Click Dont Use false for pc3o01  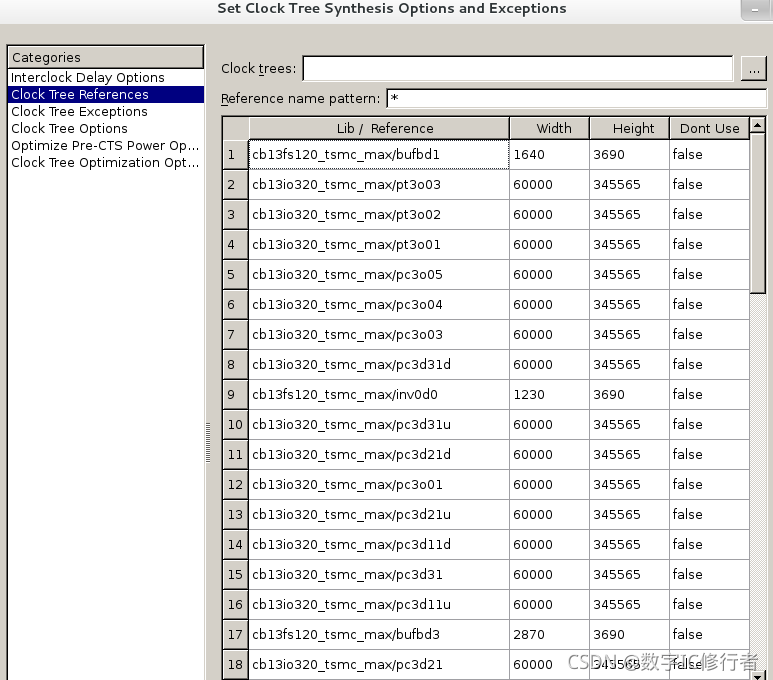pyautogui.click(x=709, y=484)
